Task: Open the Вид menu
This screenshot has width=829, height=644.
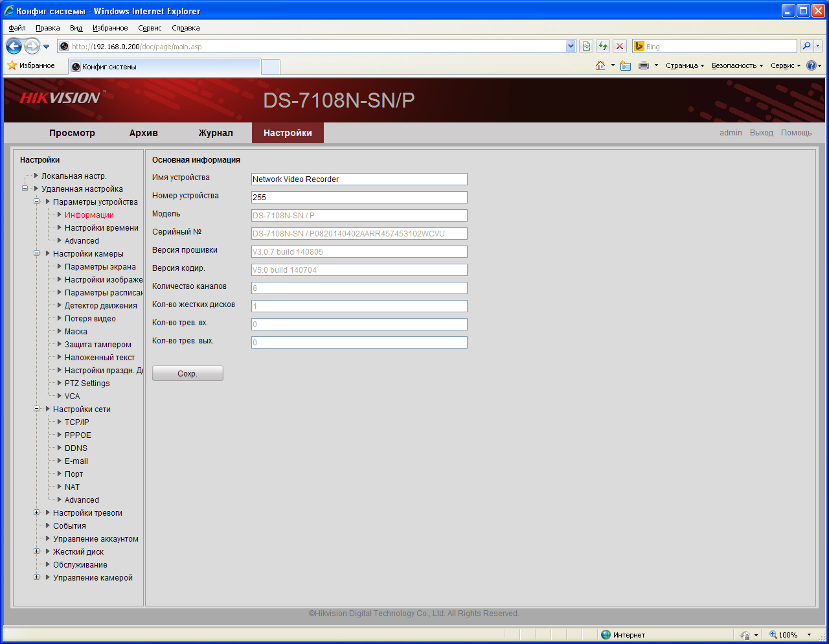Action: point(76,28)
